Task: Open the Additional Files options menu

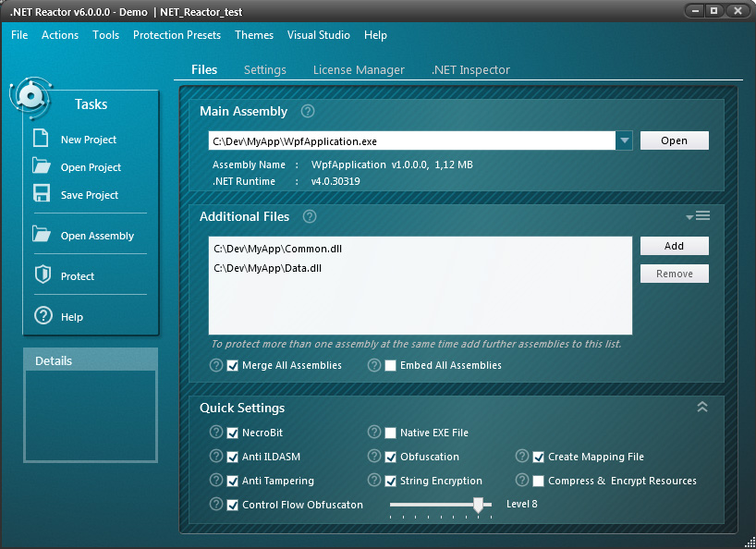Action: [699, 216]
